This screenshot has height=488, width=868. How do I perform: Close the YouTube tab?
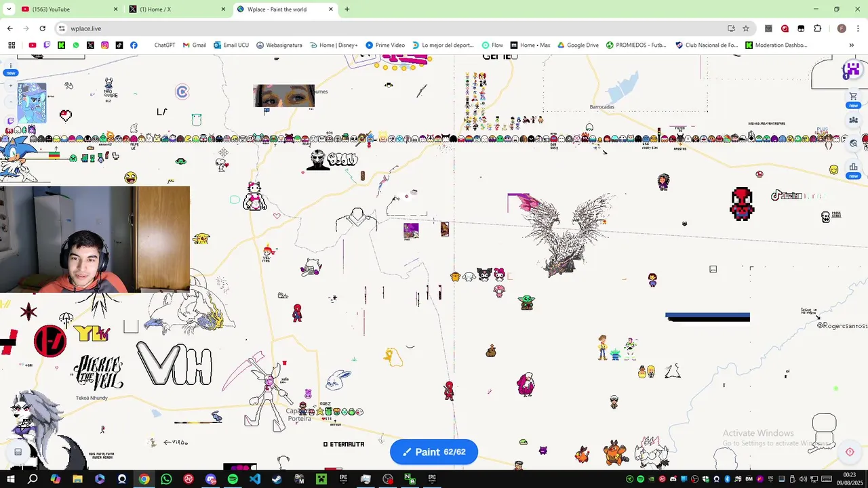[x=115, y=9]
